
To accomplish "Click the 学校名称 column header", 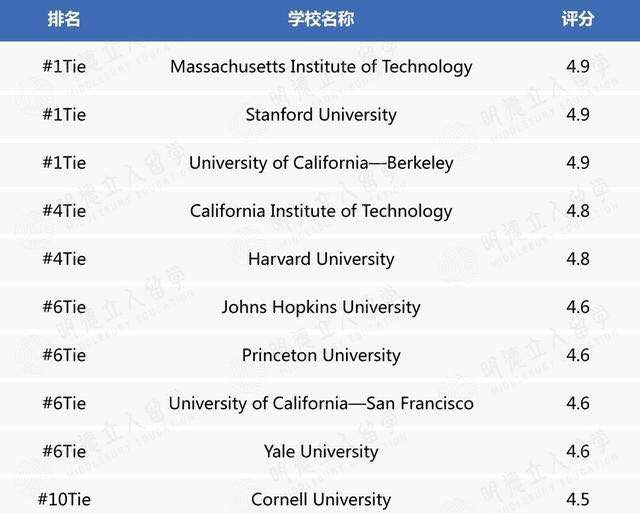I will (321, 19).
